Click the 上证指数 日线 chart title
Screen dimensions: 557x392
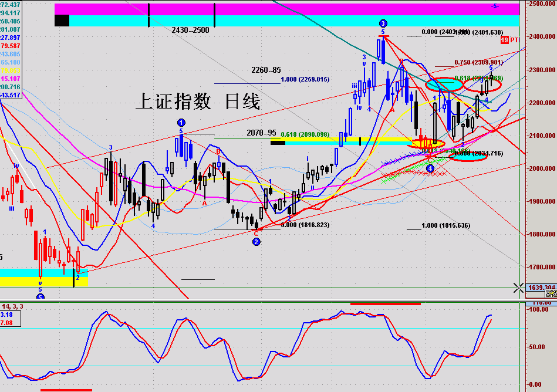tap(198, 102)
